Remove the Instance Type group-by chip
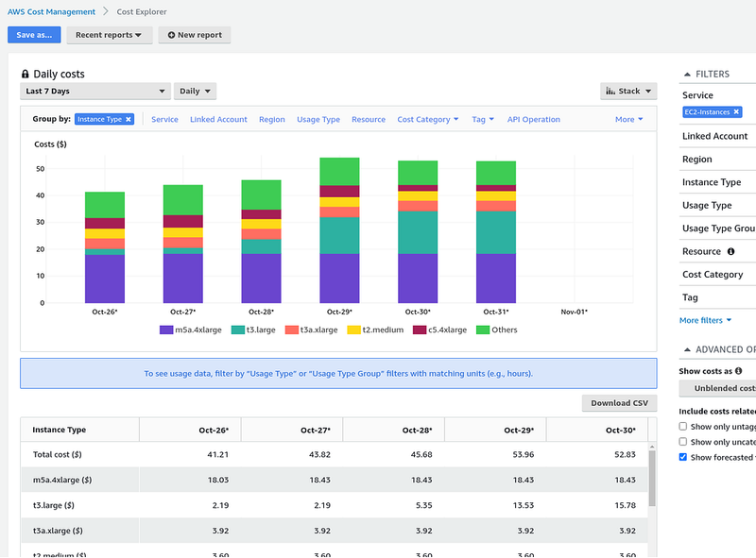The height and width of the screenshot is (558, 756). click(x=129, y=119)
